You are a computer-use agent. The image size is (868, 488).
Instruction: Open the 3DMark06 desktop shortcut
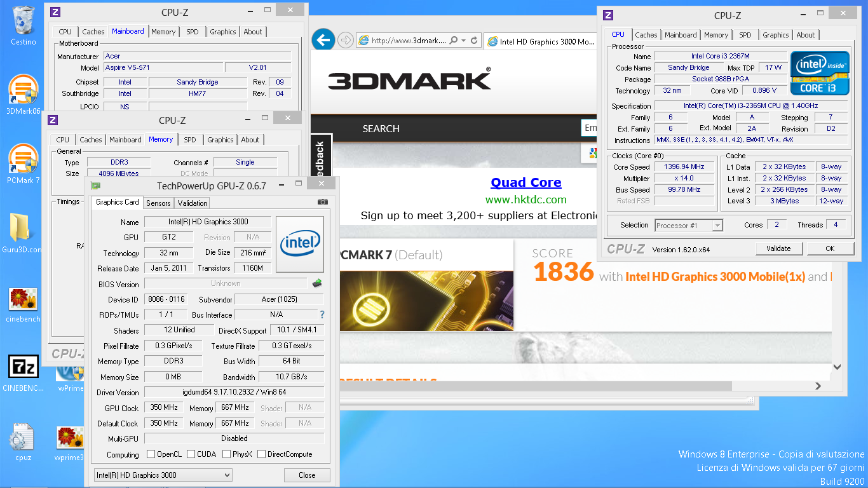point(23,94)
